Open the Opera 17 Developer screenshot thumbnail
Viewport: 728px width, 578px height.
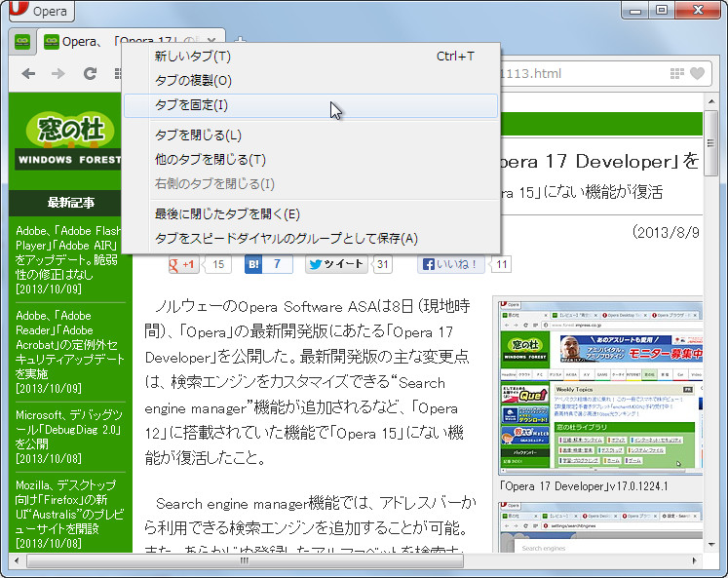(600, 386)
